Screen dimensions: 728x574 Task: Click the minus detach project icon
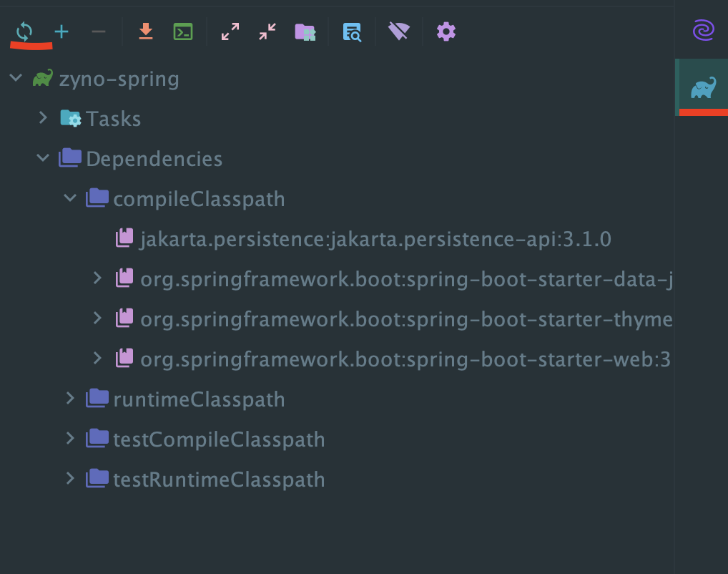pos(99,31)
